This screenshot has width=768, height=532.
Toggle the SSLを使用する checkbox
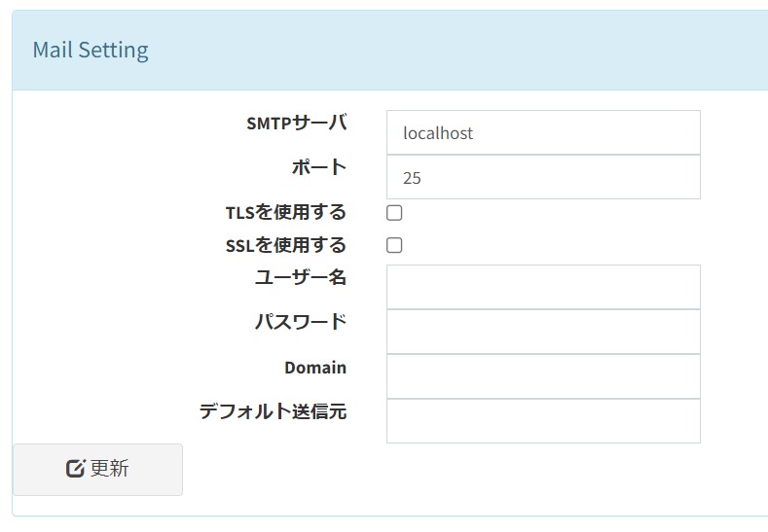point(394,246)
